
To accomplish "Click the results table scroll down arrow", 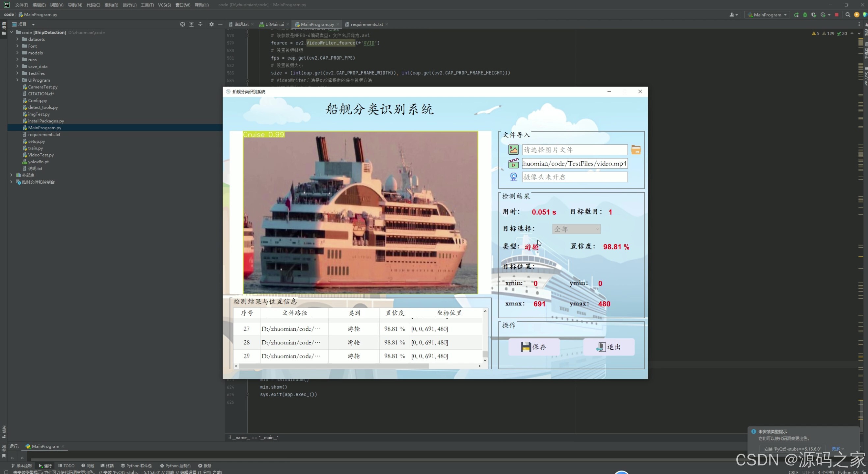I will pos(485,360).
